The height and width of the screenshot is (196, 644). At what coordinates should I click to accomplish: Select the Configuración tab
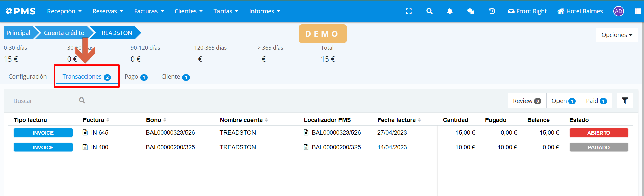[28, 77]
